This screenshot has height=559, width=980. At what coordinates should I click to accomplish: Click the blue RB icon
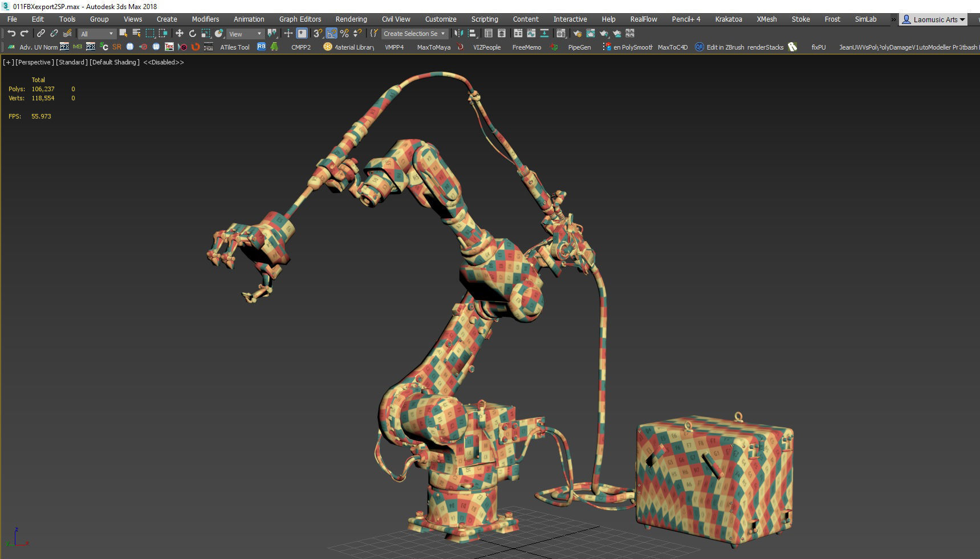[x=261, y=47]
